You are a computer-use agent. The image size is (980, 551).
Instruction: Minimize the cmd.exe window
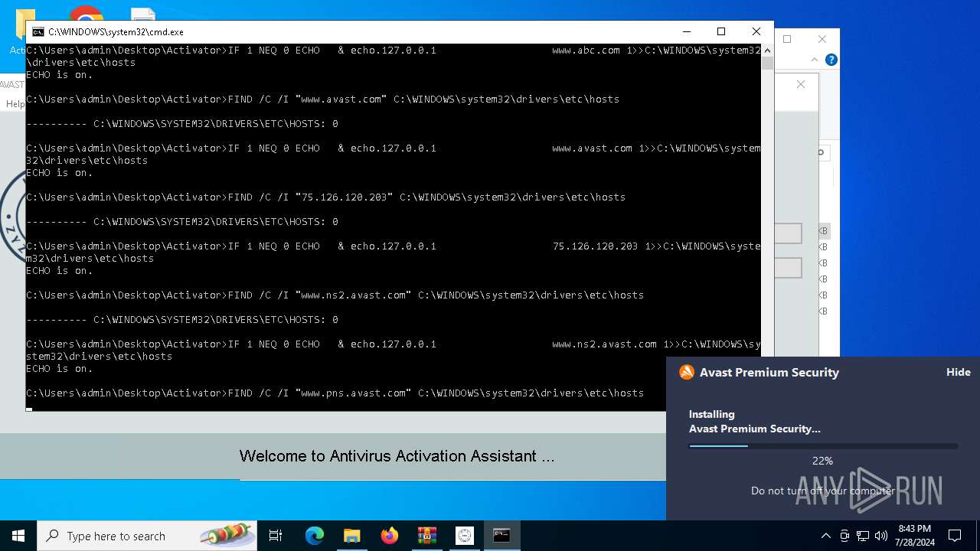point(686,32)
